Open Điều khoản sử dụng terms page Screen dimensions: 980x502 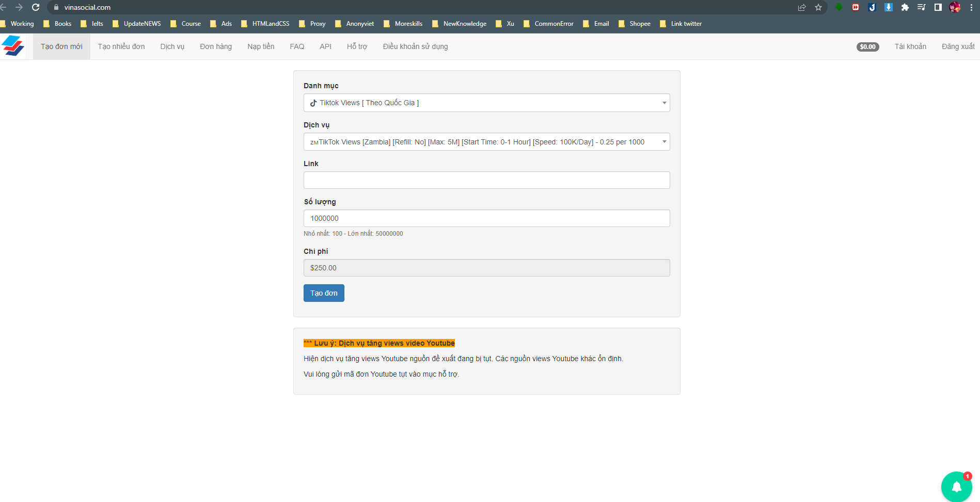[x=415, y=46]
